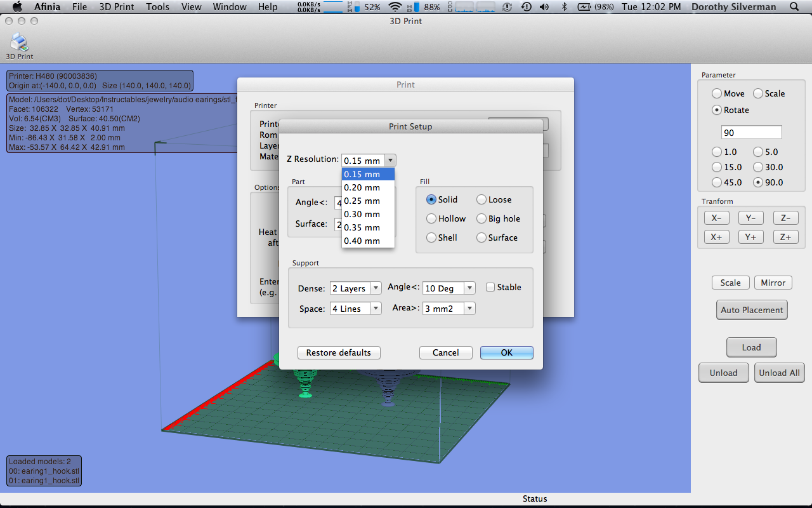Select the Shell fill option
812x508 pixels.
point(431,237)
